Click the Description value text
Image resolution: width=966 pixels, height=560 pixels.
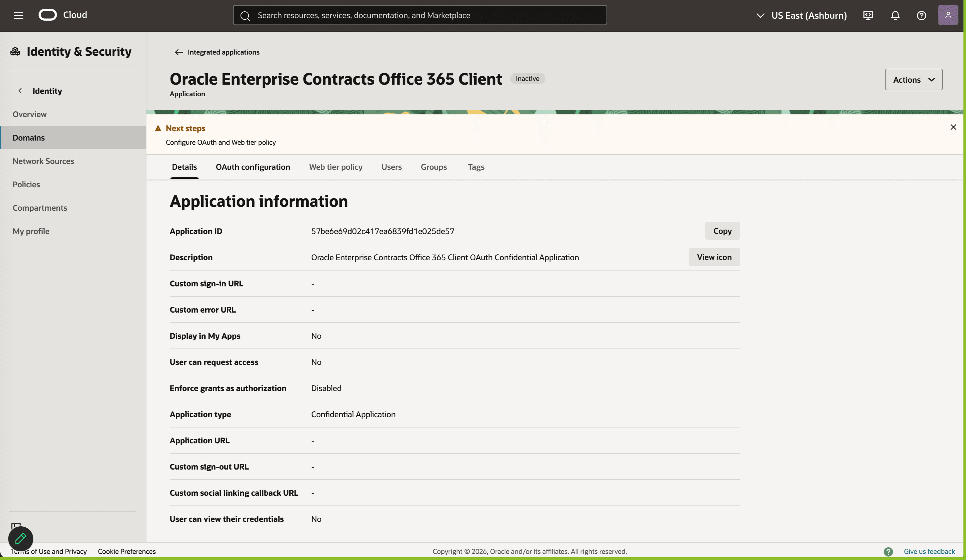tap(445, 257)
